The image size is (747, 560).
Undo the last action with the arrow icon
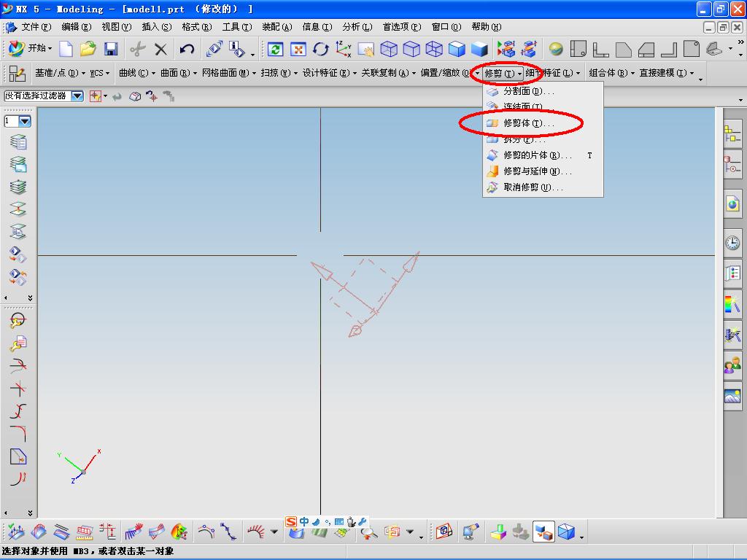[187, 49]
